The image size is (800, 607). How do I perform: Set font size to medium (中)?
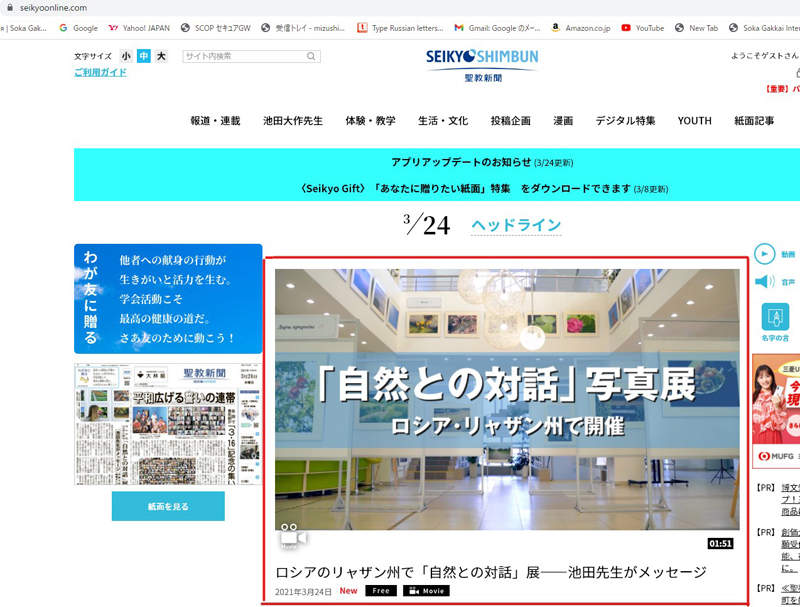tap(143, 57)
